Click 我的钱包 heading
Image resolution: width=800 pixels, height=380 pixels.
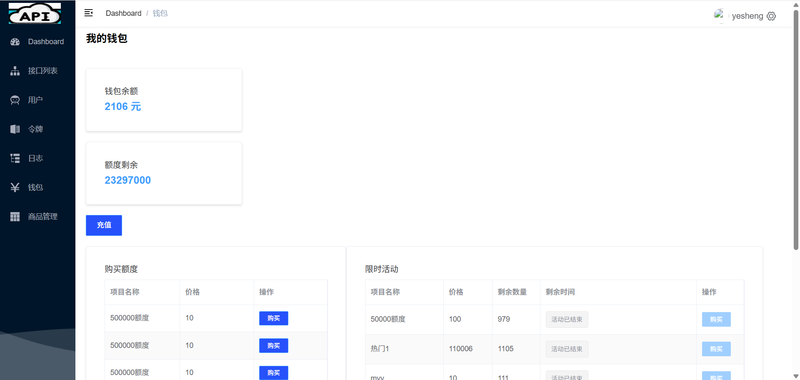click(107, 38)
